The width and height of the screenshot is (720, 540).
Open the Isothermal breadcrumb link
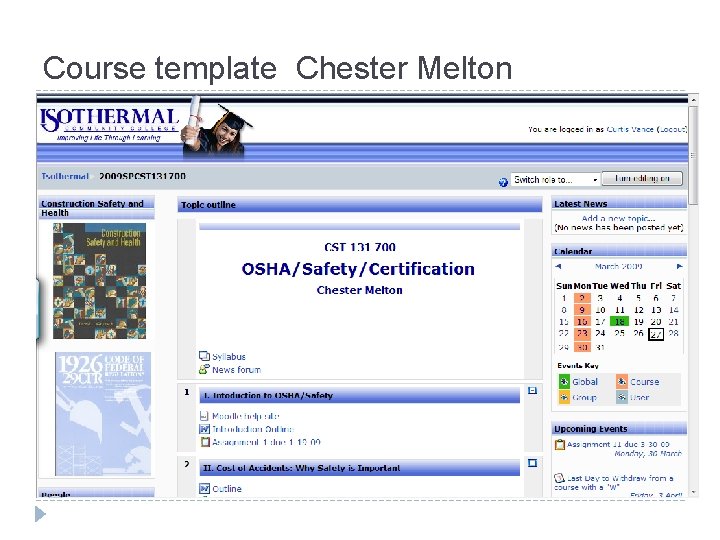(65, 176)
